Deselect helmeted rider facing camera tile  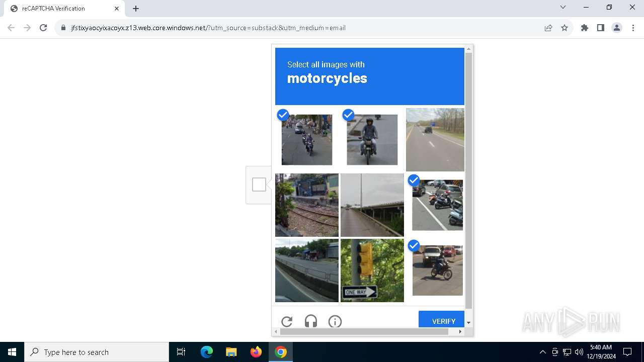(372, 140)
